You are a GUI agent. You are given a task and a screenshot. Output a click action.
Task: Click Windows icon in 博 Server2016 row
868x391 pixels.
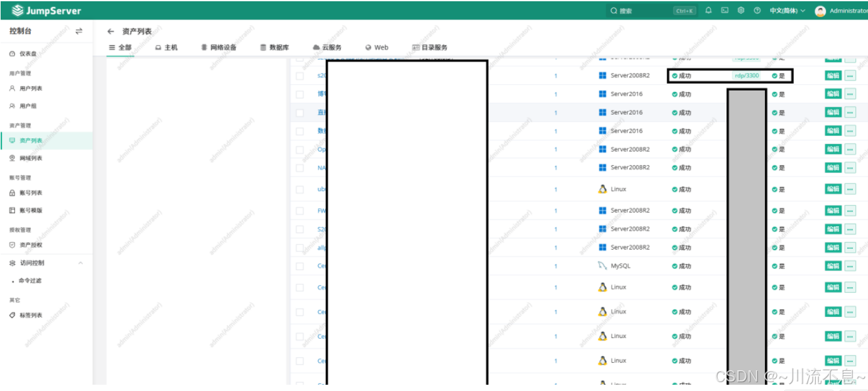(x=603, y=94)
